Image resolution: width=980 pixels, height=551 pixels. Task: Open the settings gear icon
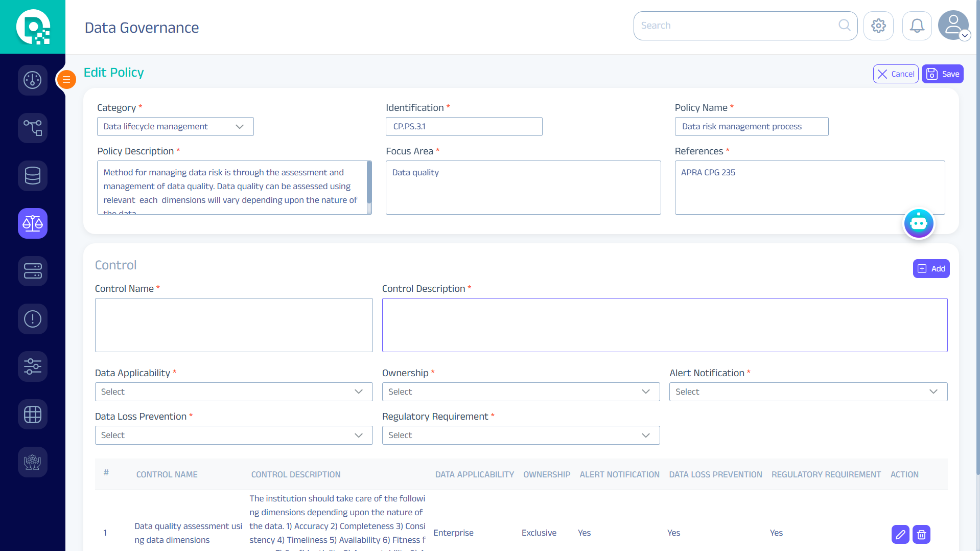pos(878,26)
